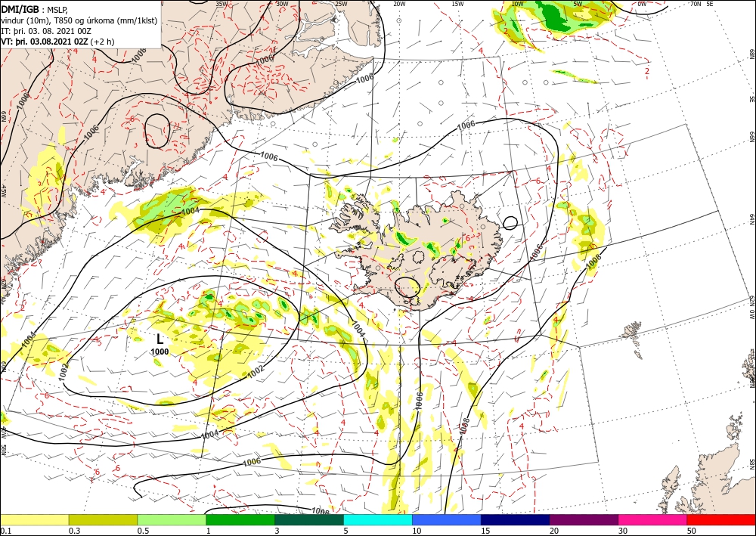Click the "1000" pressure value under L
The height and width of the screenshot is (536, 756).
tap(160, 352)
